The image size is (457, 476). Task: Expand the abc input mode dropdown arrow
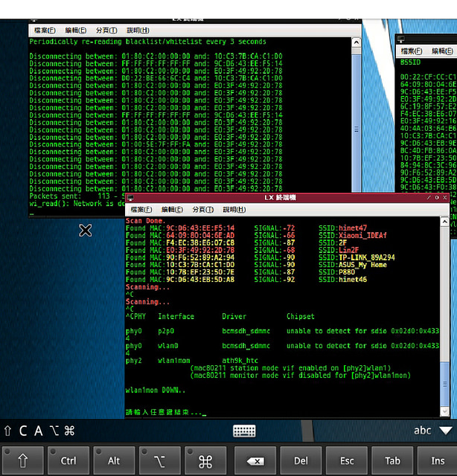(x=445, y=430)
